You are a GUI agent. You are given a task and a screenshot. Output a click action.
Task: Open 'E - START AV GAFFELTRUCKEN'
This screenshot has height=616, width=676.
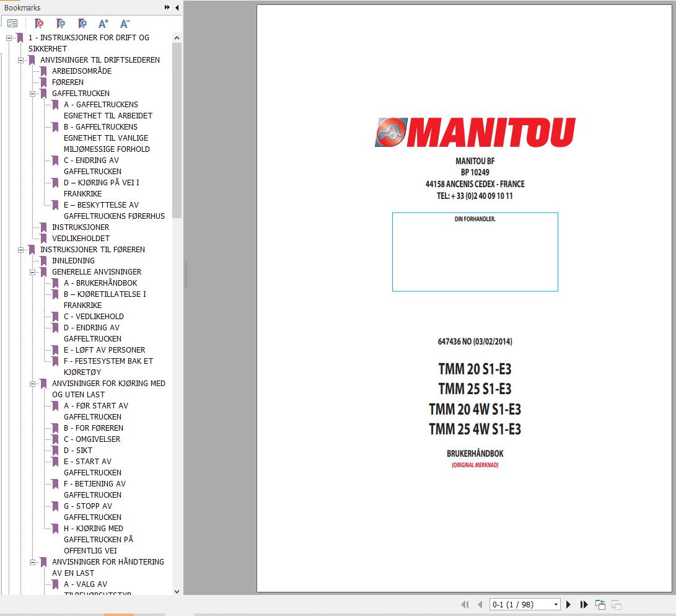[x=92, y=467]
